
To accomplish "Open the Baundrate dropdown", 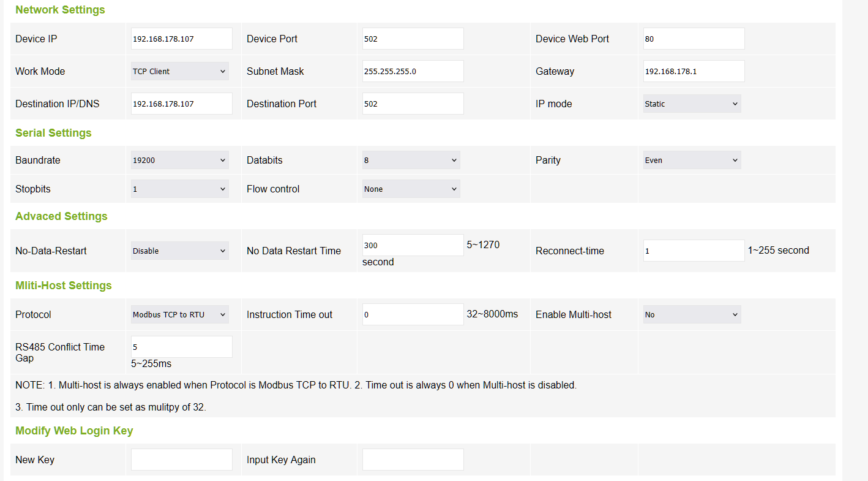I will 180,160.
